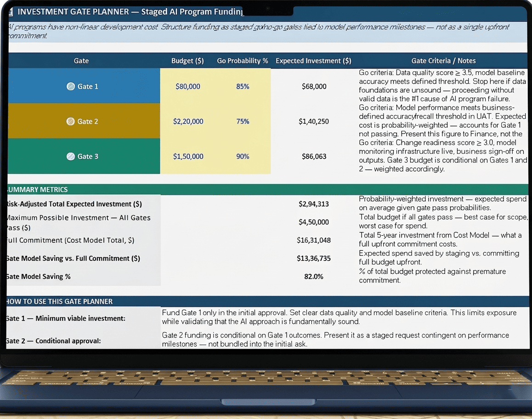Edit the 85% go probability cell
The width and height of the screenshot is (532, 419).
[x=243, y=86]
